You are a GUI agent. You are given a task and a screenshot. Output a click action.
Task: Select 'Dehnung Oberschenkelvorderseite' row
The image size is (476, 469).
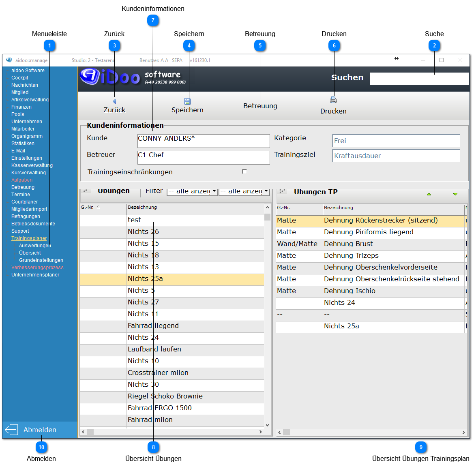point(371,268)
